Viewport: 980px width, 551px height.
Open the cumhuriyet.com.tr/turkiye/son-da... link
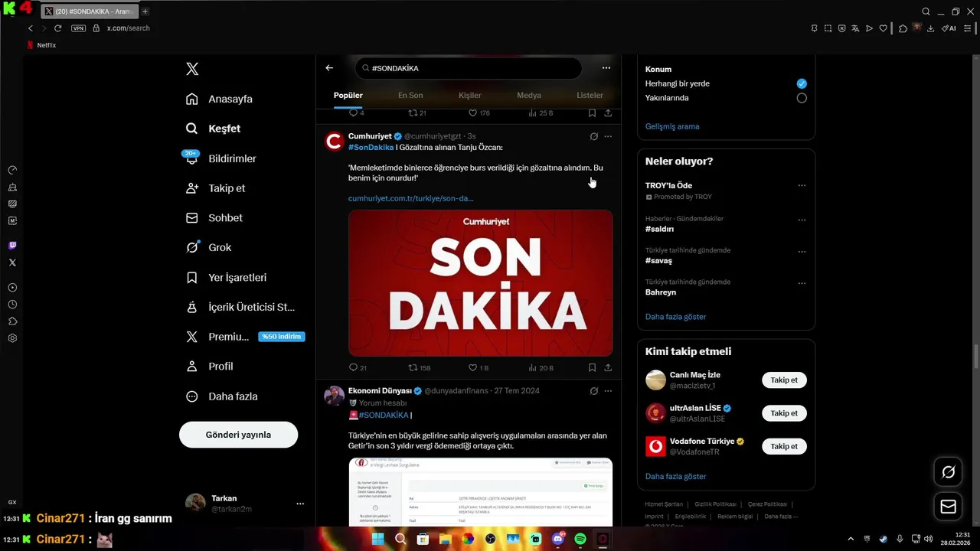[410, 198]
